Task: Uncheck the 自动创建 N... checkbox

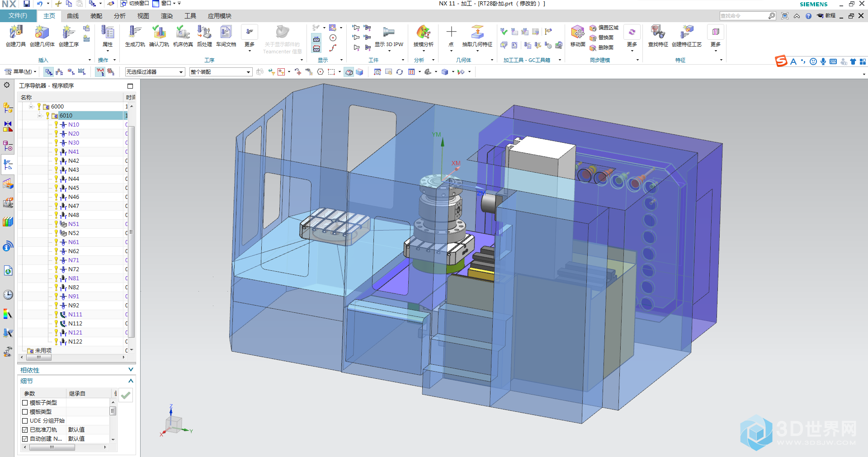Action: (25, 439)
